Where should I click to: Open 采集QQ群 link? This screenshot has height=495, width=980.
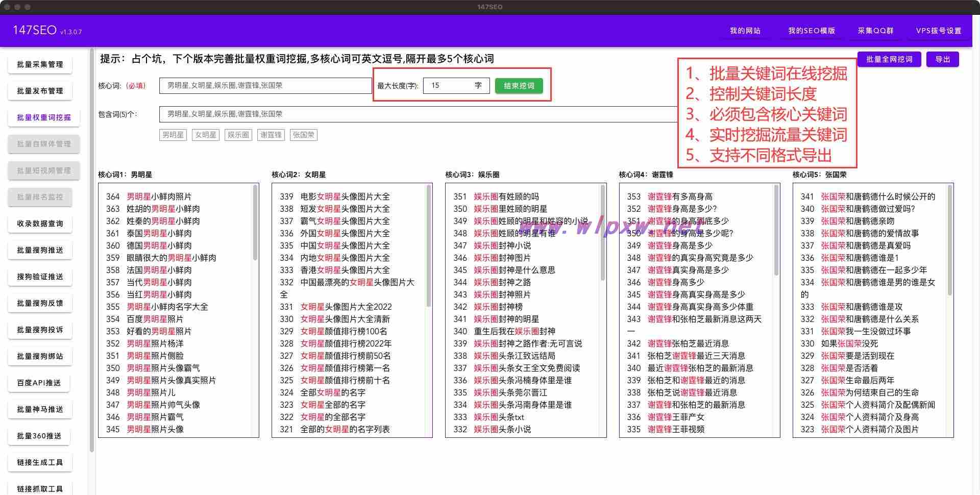click(x=875, y=31)
